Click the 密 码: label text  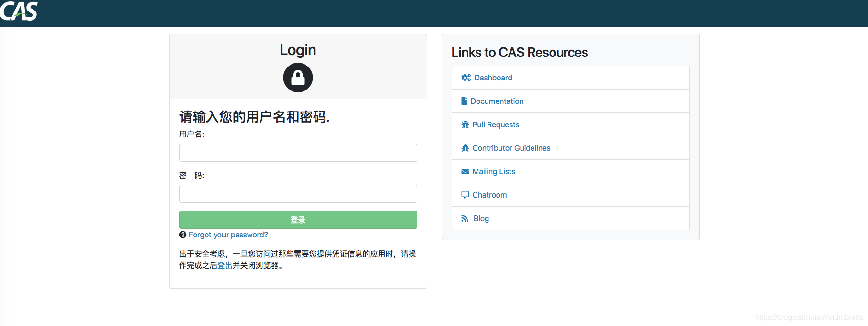tap(192, 175)
